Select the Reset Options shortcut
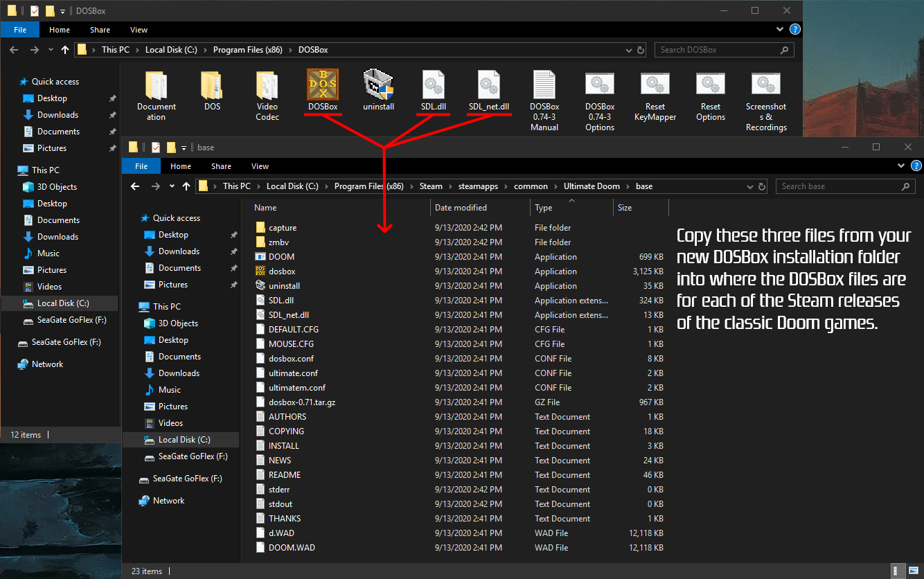This screenshot has width=924, height=579. coord(711,96)
